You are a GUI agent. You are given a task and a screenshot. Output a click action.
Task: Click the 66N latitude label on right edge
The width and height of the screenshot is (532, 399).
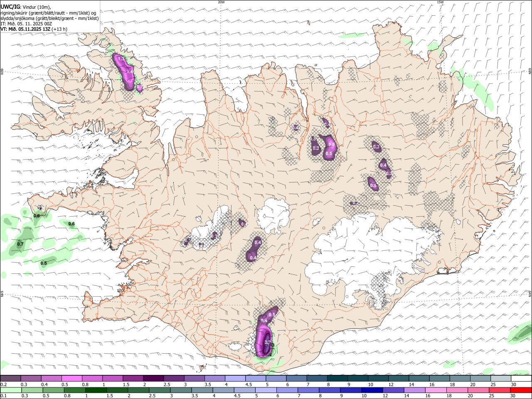530,71
